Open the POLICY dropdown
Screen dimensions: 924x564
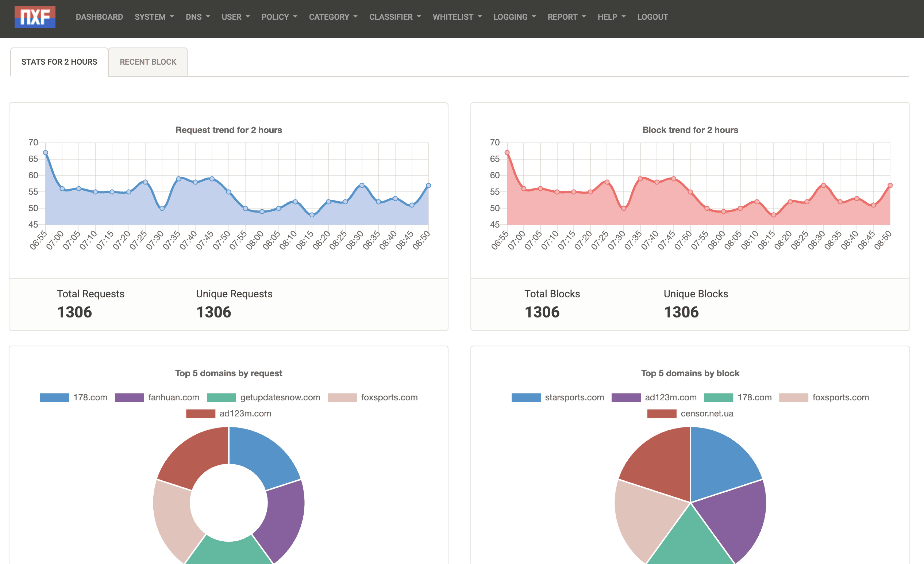point(279,17)
